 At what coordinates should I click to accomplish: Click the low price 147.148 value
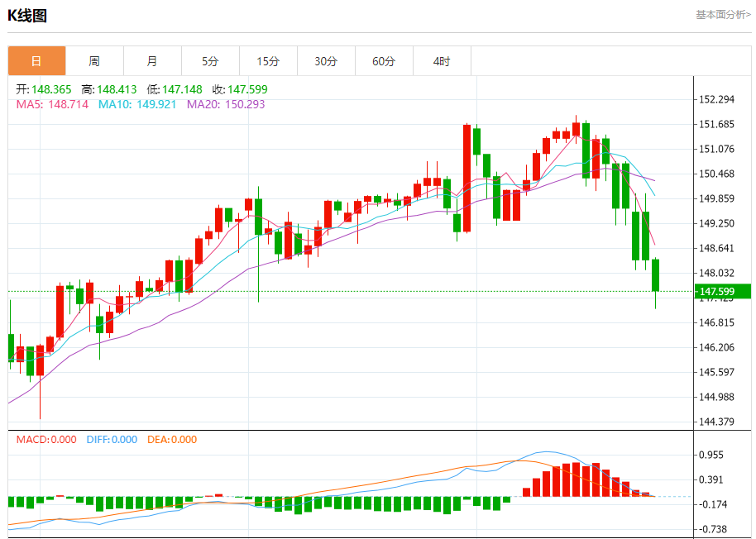tap(182, 89)
